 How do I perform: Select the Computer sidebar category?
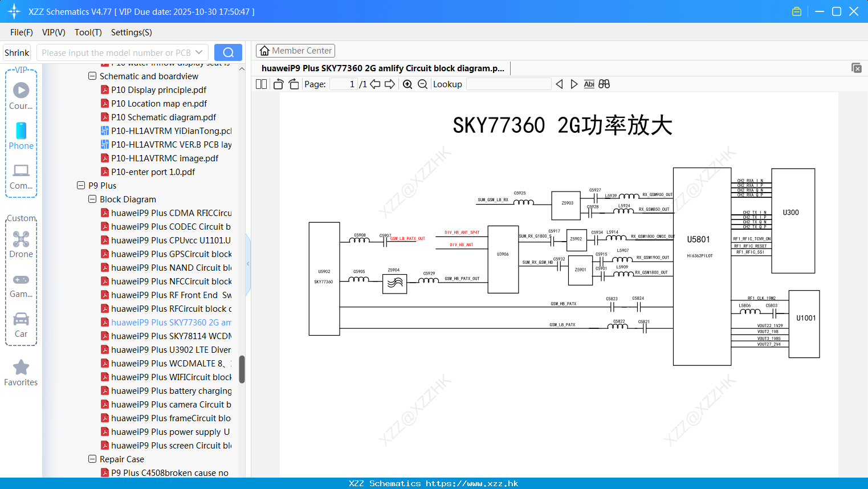coord(21,176)
